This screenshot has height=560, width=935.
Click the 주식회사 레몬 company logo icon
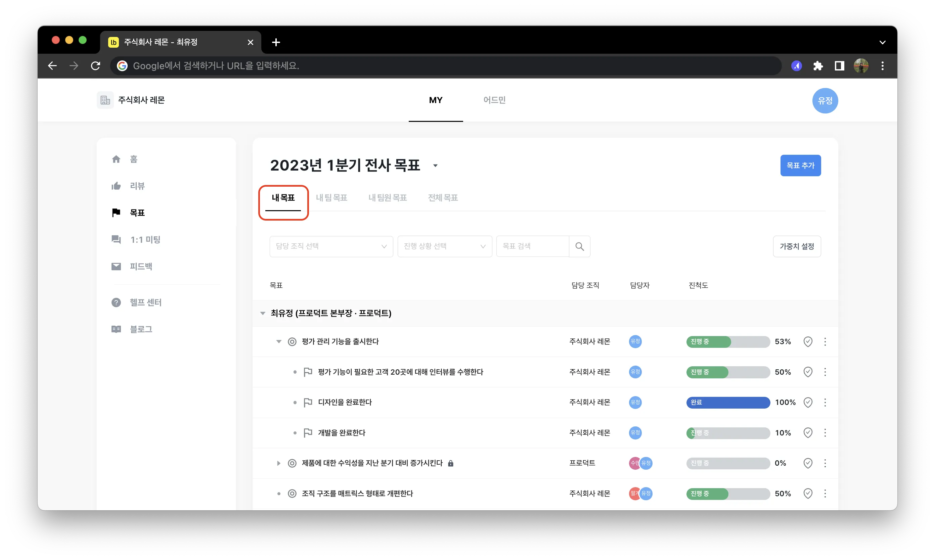[105, 100]
